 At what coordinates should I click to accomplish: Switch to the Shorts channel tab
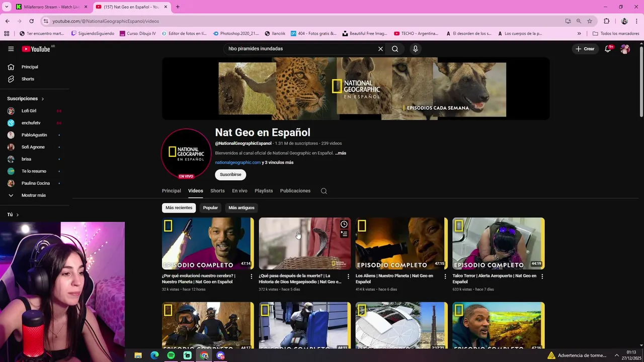[x=217, y=191]
